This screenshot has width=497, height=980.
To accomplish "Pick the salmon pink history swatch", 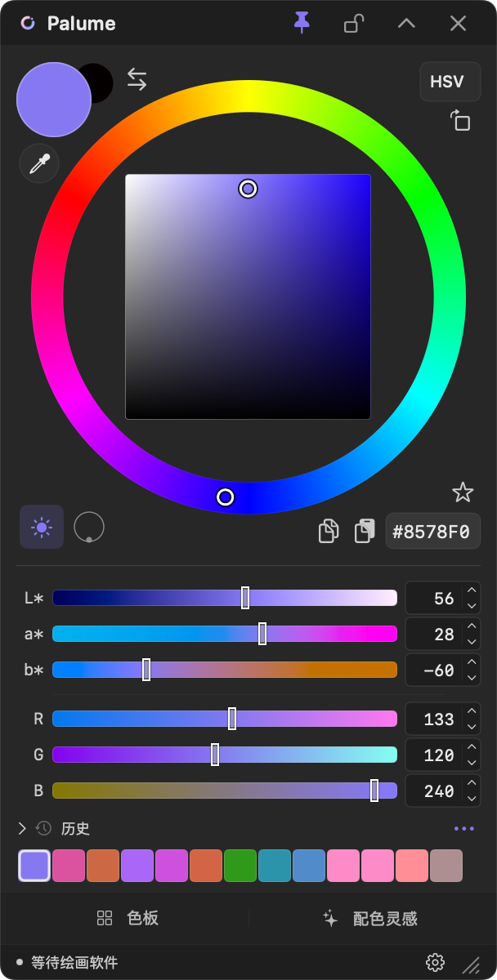I will (x=412, y=866).
